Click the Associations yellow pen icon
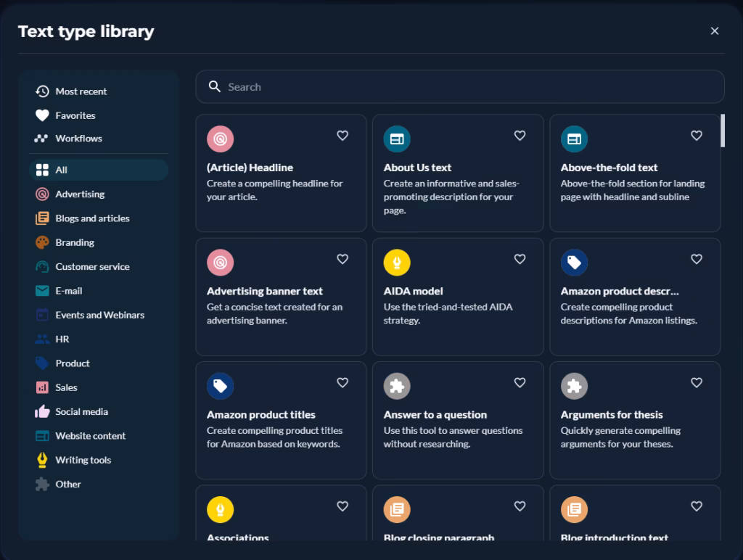The height and width of the screenshot is (560, 743). click(x=221, y=510)
